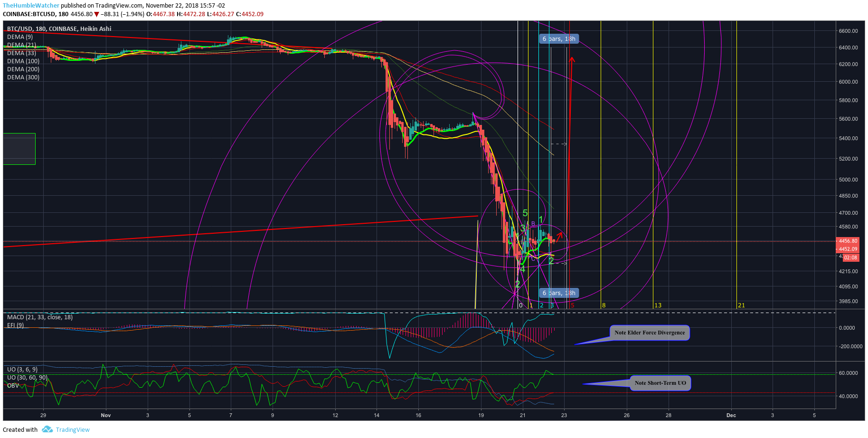Click the top '6 bars, 18h' measurement label

pyautogui.click(x=559, y=39)
